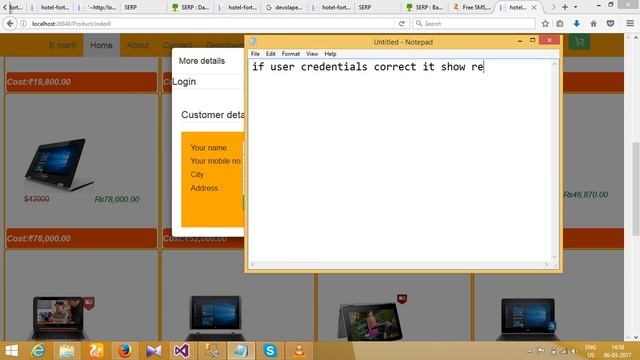Open the Notepad Format menu
The height and width of the screenshot is (360, 640).
(291, 54)
